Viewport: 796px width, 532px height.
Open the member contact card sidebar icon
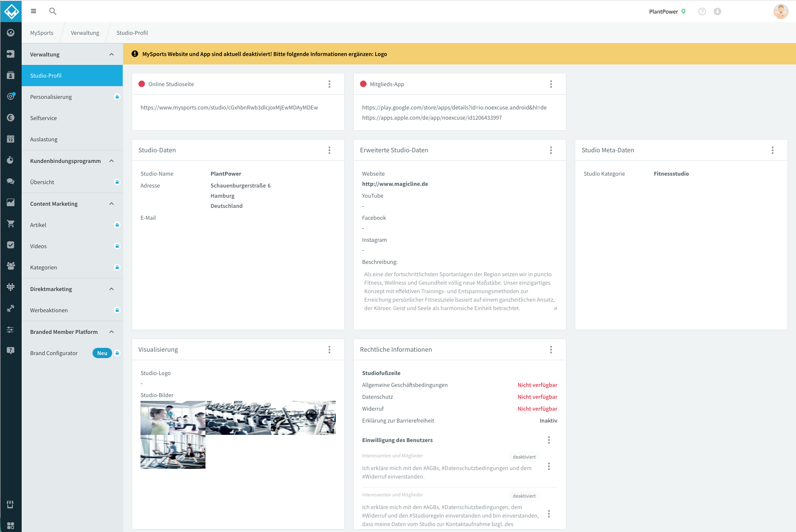(x=11, y=75)
